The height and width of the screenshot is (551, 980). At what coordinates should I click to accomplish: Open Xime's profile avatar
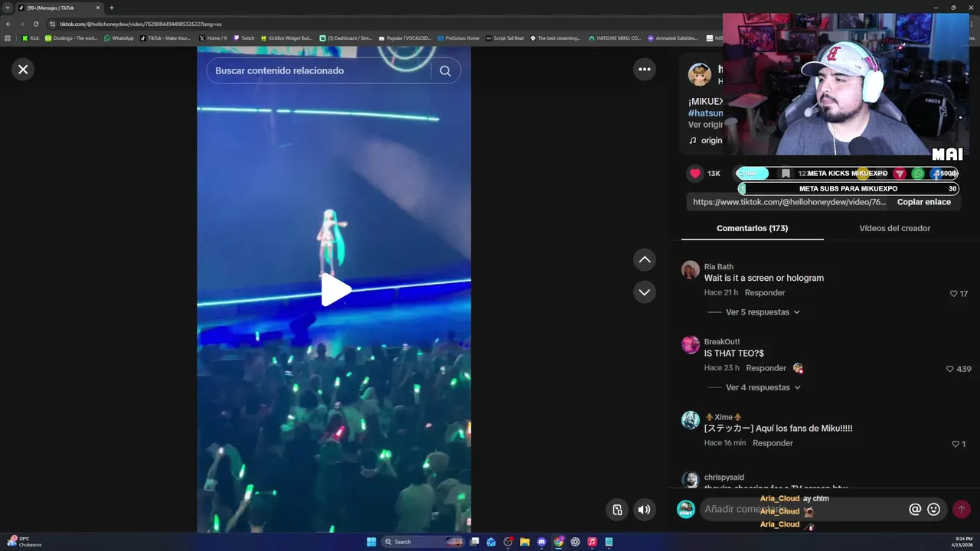(x=691, y=419)
